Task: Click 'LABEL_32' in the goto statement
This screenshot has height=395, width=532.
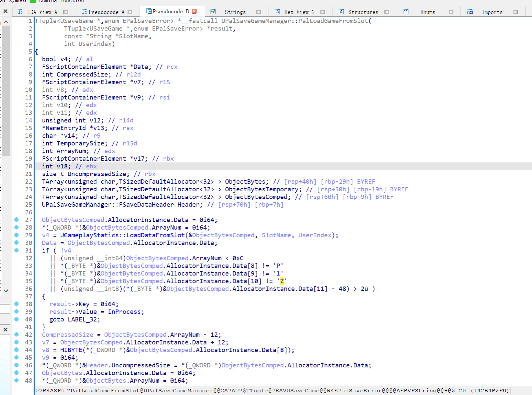Action: [x=82, y=319]
